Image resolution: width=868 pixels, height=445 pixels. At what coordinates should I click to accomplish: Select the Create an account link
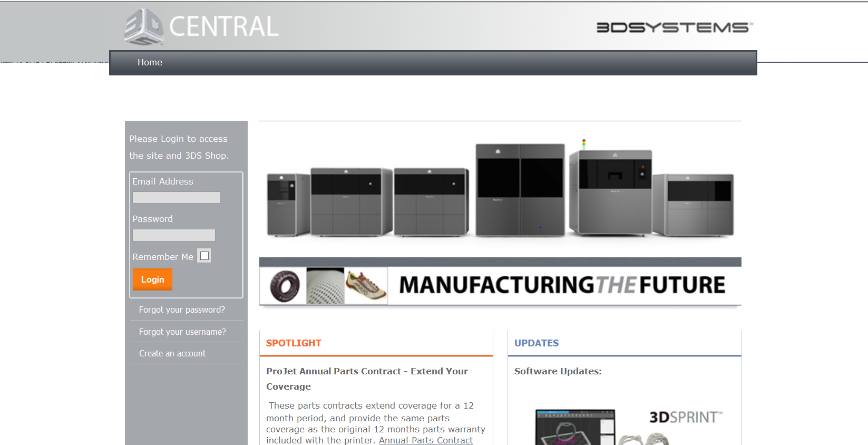[x=172, y=353]
